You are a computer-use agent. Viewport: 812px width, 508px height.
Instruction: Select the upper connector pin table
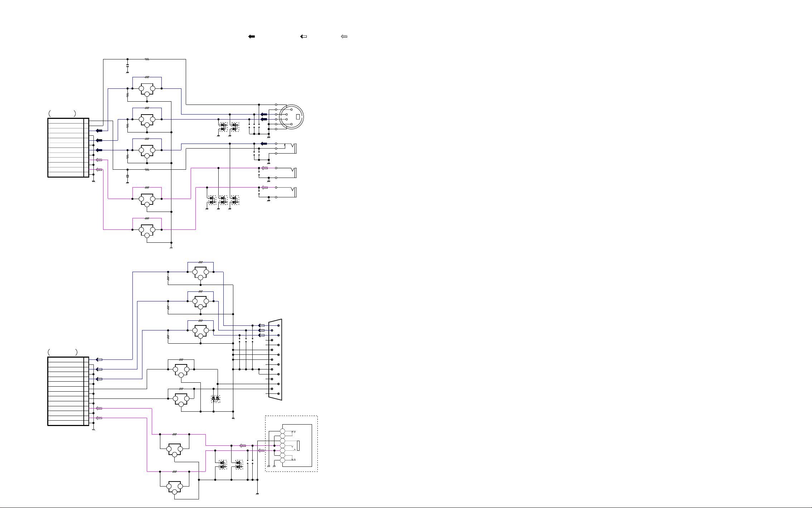click(x=68, y=147)
